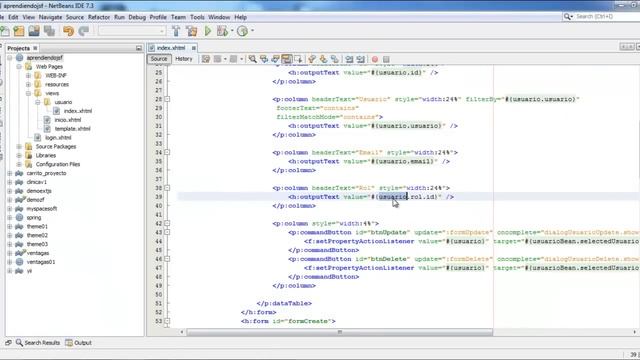Collapse the Web Pages folder

(19, 67)
